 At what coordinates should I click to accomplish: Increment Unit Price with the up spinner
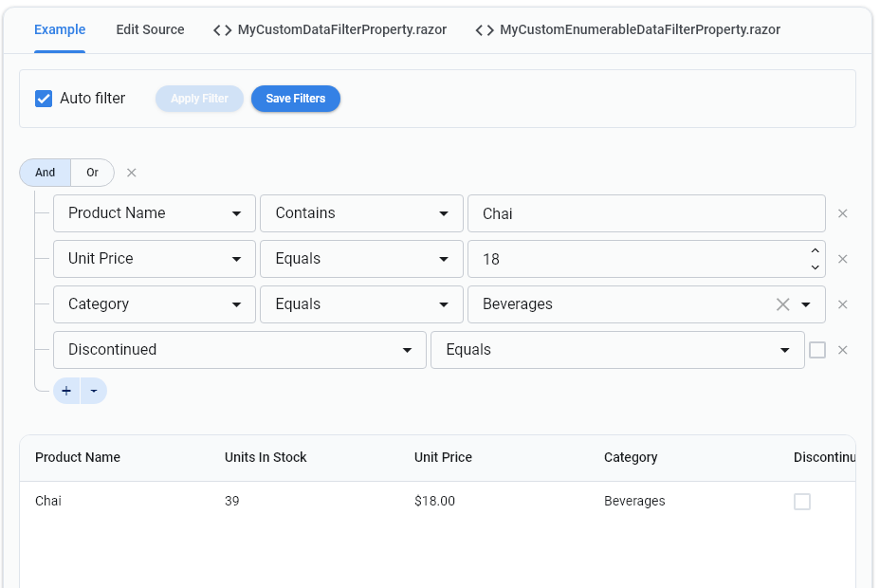point(814,251)
